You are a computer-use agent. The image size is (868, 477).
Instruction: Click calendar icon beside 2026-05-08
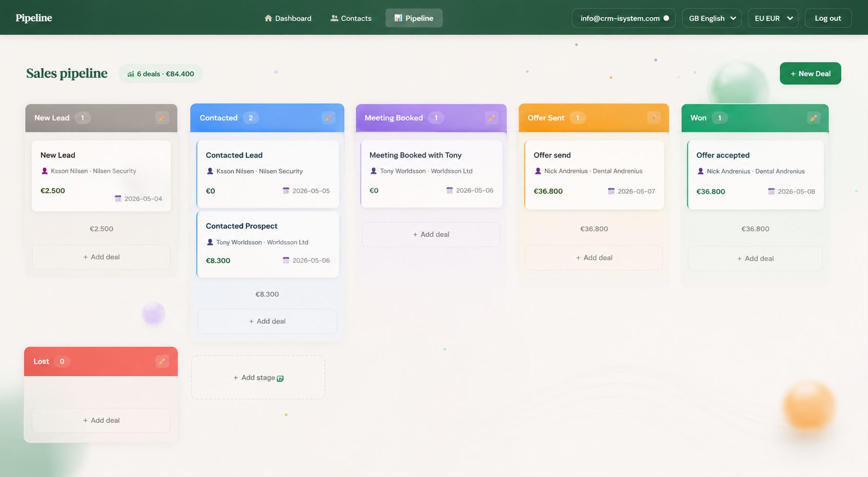(x=771, y=191)
